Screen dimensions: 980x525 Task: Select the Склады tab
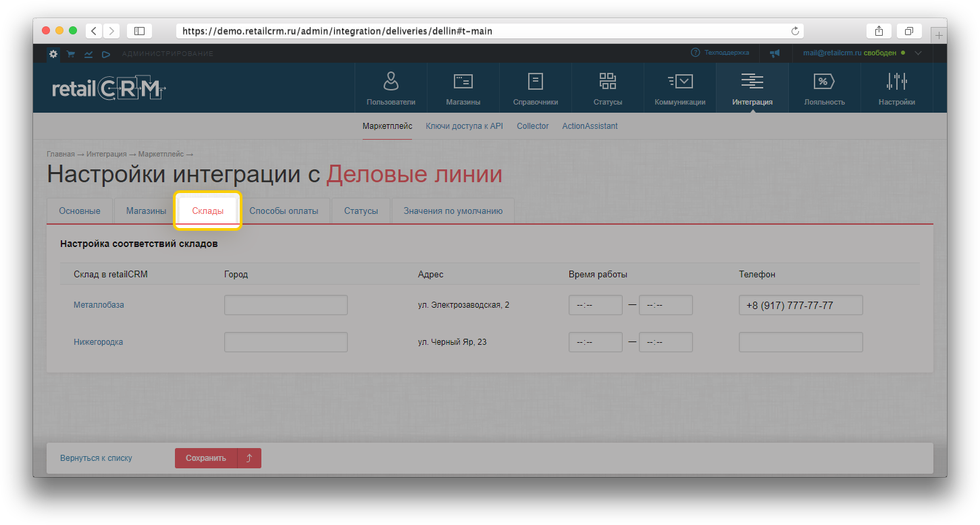208,211
